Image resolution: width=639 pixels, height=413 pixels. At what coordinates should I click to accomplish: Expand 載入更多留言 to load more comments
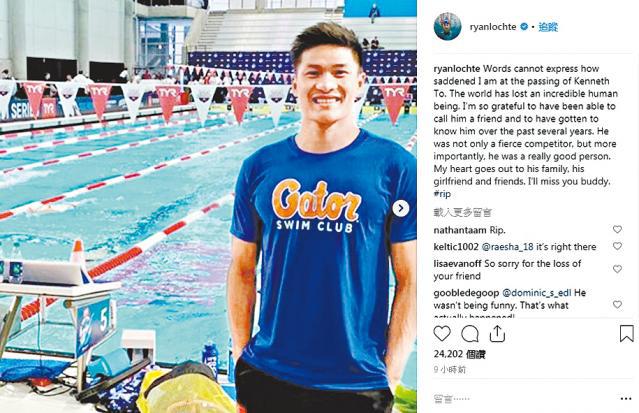pos(463,212)
